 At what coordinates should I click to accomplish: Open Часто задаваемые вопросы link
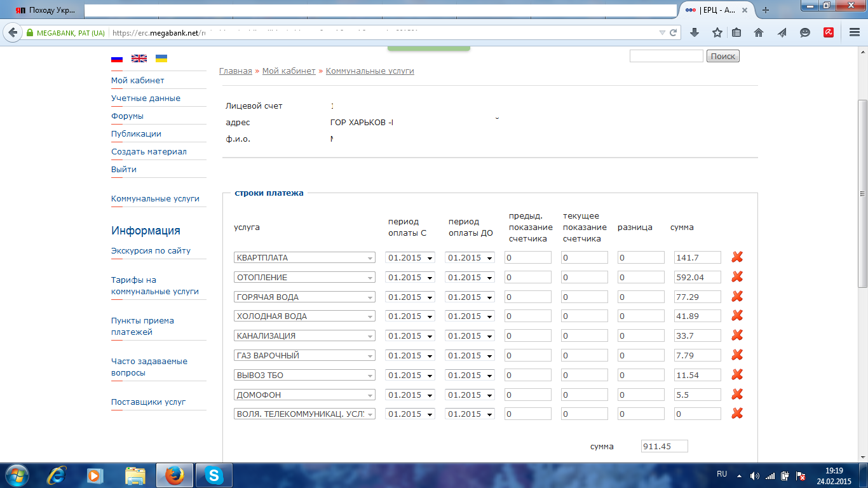tap(149, 367)
